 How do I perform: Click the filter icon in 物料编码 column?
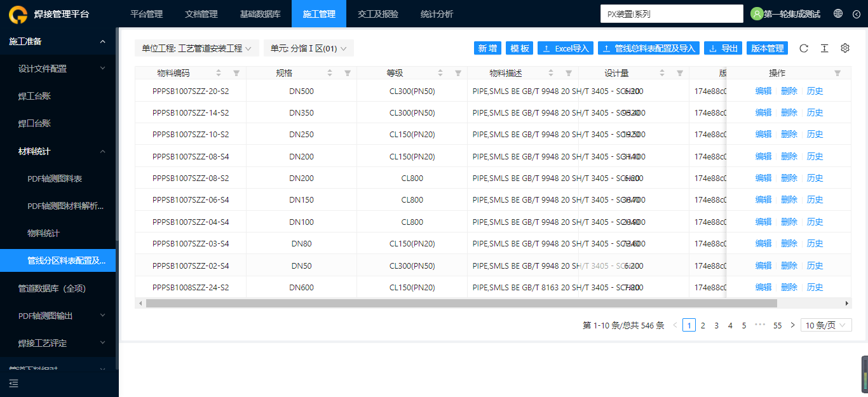click(236, 73)
